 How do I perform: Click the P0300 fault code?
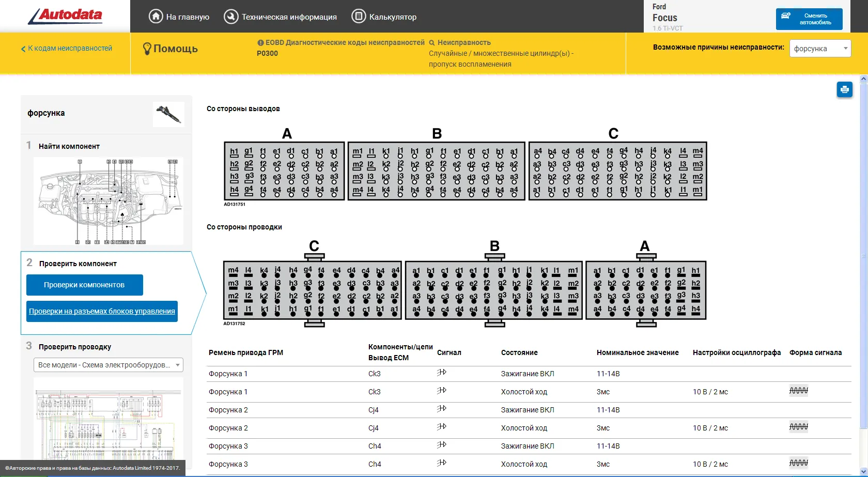pos(267,53)
